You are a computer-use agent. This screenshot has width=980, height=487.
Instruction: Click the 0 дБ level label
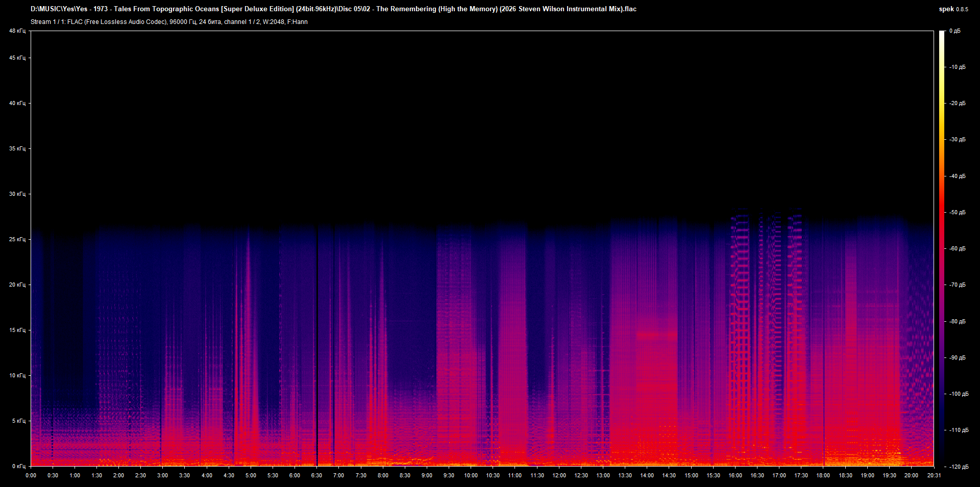(x=955, y=31)
